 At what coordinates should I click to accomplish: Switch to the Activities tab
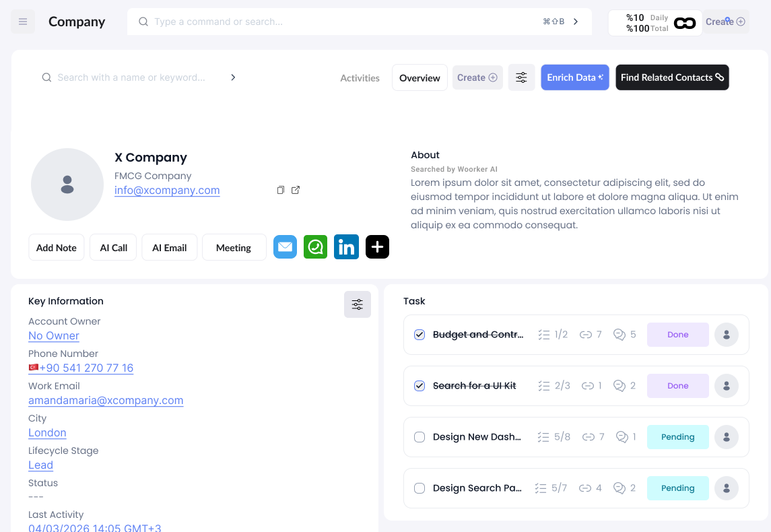360,78
